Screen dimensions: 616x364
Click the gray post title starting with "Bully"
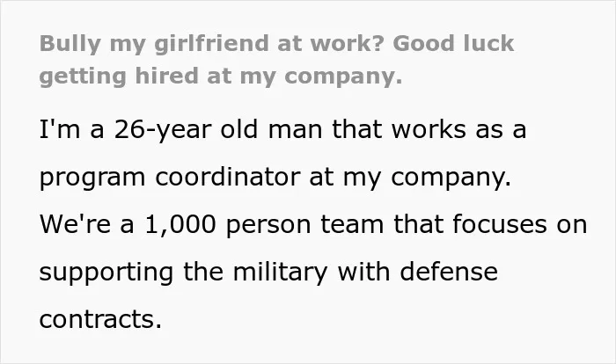click(276, 59)
